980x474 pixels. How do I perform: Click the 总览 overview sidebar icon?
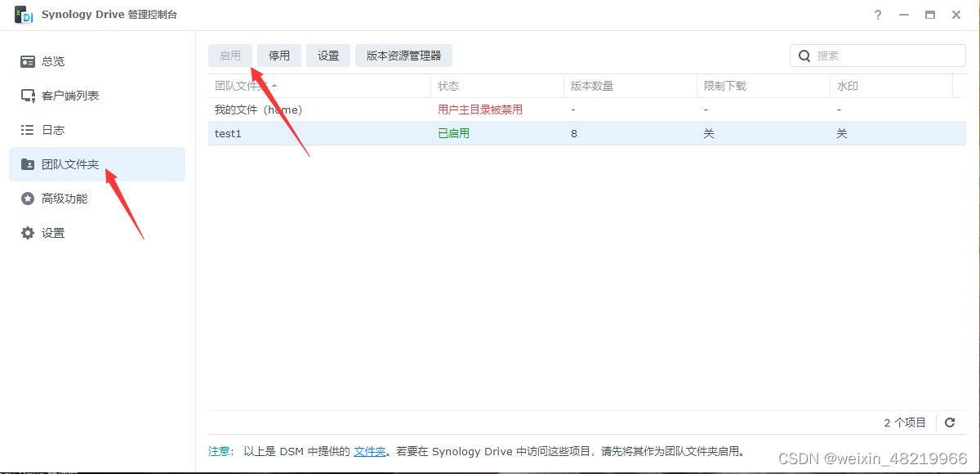pos(28,61)
